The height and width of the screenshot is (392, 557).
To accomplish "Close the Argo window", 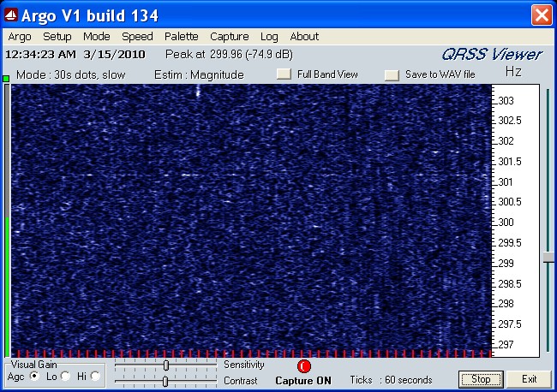I will [542, 15].
